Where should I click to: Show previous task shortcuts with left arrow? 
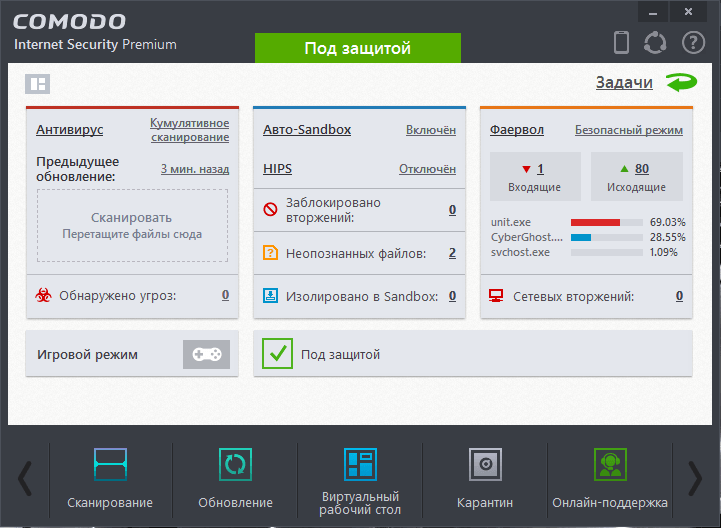point(25,479)
